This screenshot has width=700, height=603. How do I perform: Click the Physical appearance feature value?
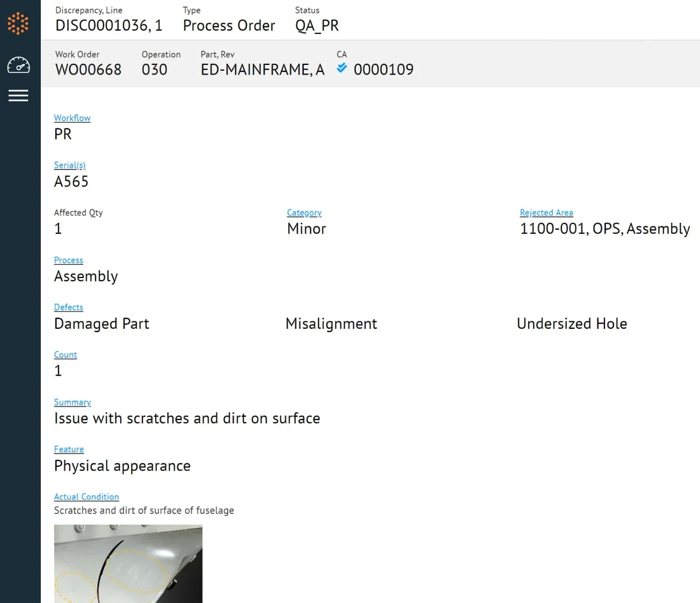tap(122, 466)
